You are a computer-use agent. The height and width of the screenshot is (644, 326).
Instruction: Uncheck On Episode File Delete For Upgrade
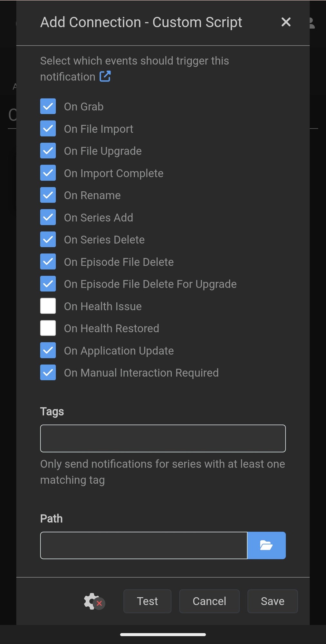click(x=48, y=284)
